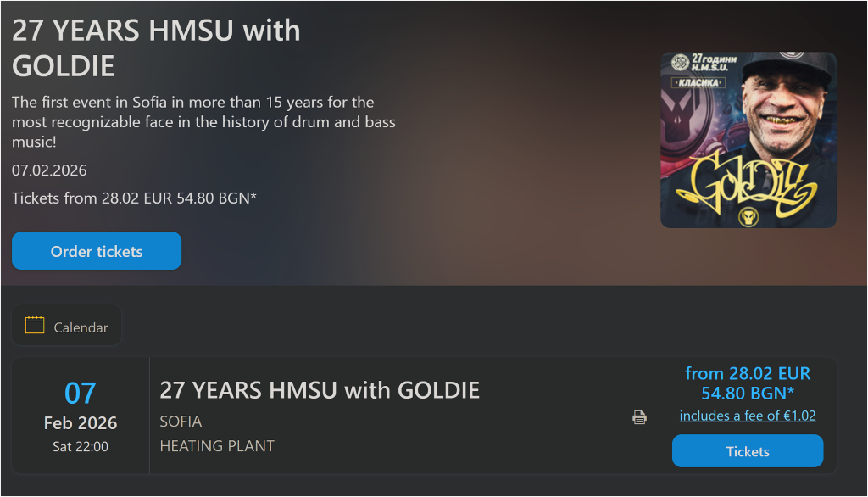
Task: Click the golden GOLDIE graffiti logo on the poster
Action: (x=748, y=181)
